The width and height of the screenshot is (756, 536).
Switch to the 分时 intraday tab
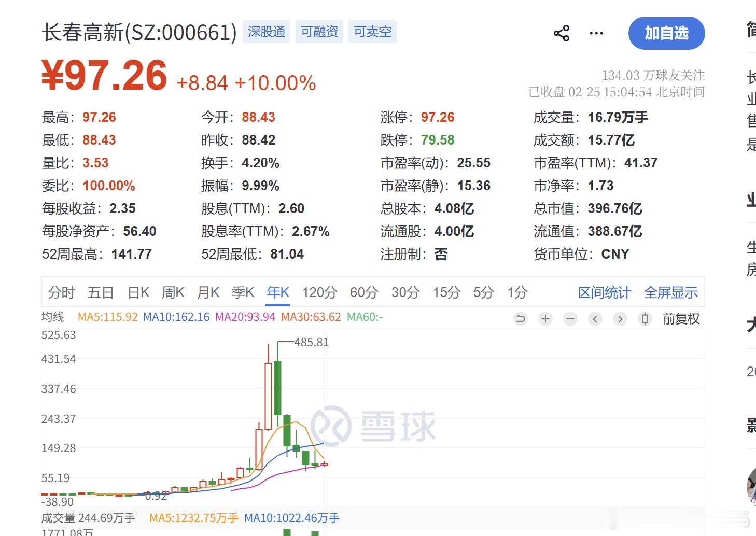[62, 292]
